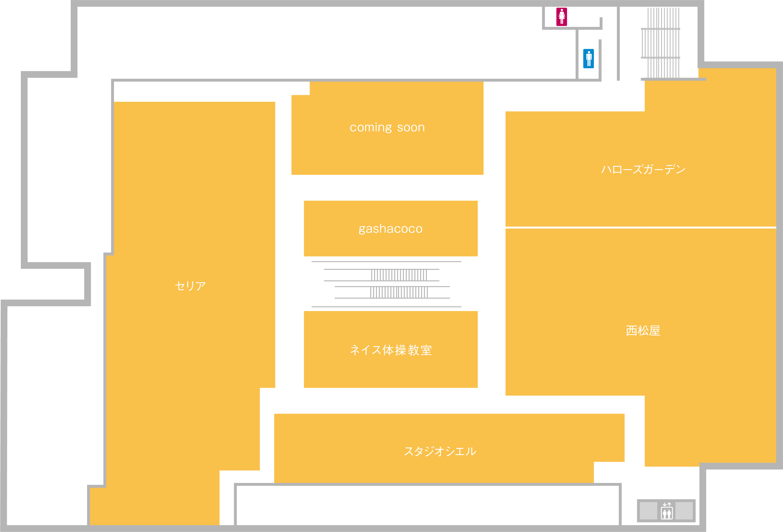Viewport: 783px width, 532px height.
Task: Click the スタジオシエル label
Action: [x=440, y=451]
